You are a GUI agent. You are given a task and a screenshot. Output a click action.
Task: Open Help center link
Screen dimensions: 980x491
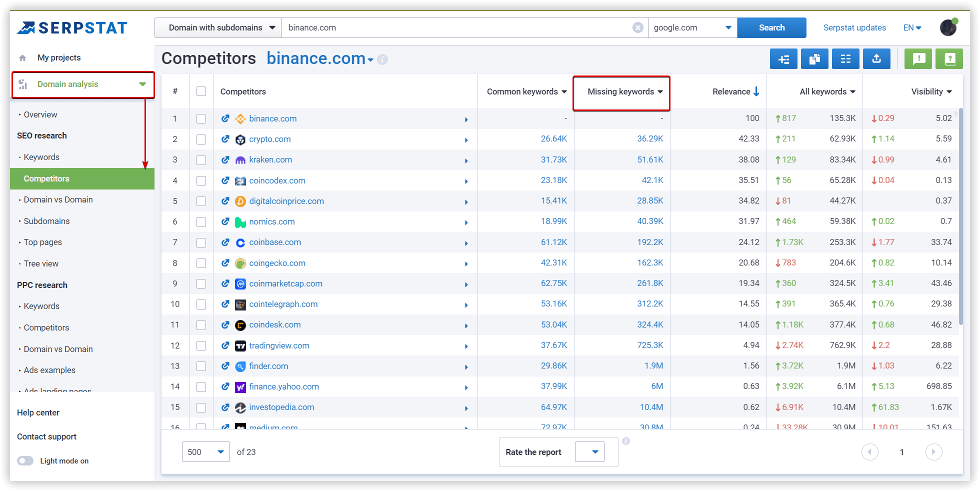[x=38, y=412]
